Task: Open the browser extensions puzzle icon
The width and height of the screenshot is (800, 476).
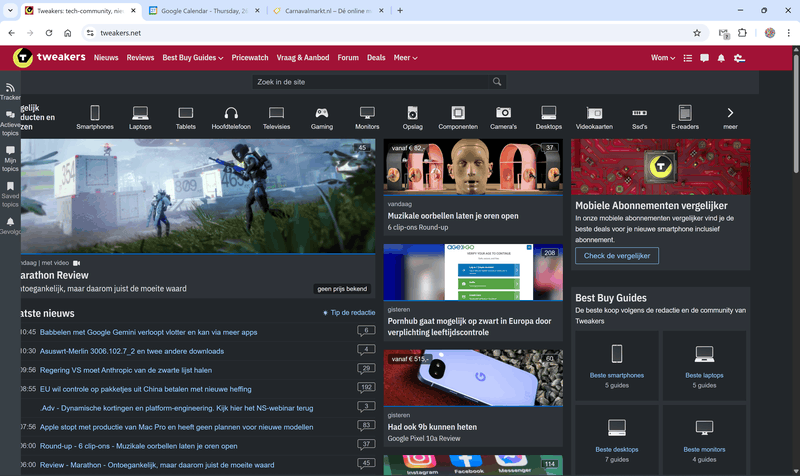Action: coord(742,33)
